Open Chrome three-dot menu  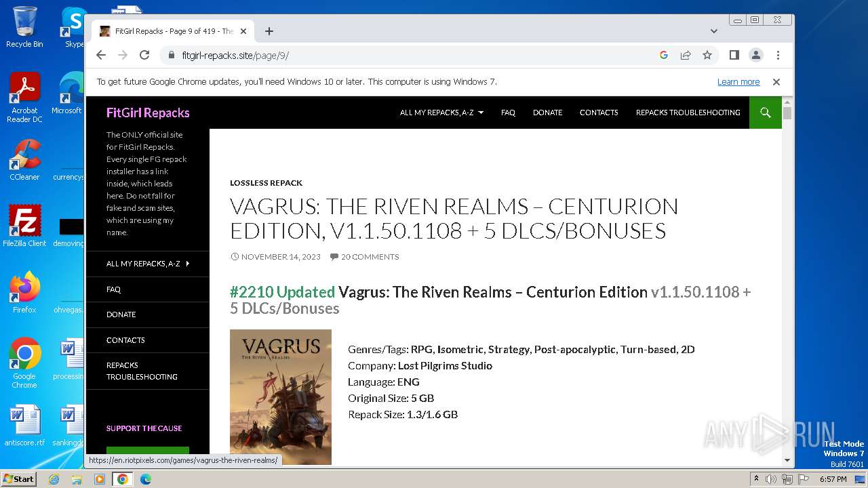pyautogui.click(x=778, y=55)
